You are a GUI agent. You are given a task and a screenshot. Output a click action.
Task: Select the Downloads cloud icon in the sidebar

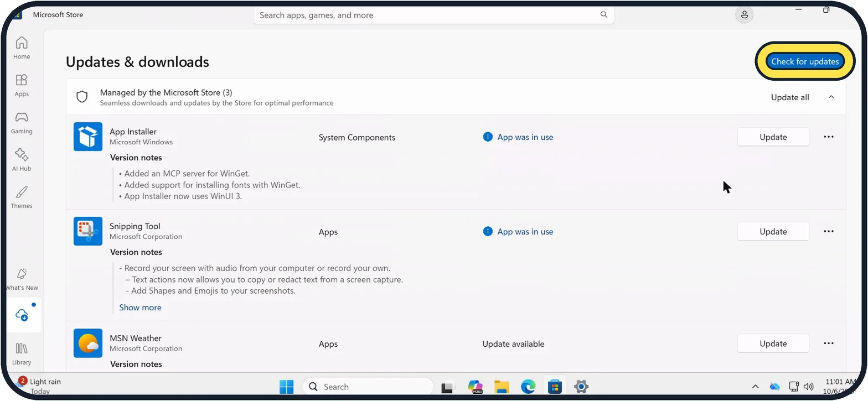pyautogui.click(x=22, y=315)
